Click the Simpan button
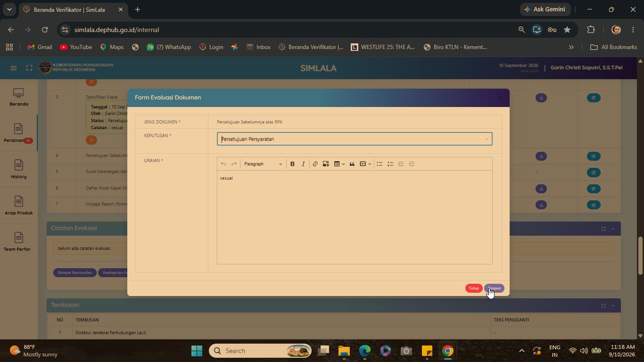644x362 pixels. pyautogui.click(x=494, y=288)
